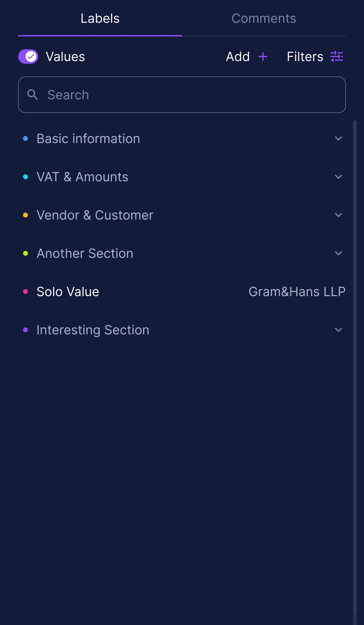Click the pink dot beside Solo Value
This screenshot has width=364, height=625.
(x=25, y=292)
